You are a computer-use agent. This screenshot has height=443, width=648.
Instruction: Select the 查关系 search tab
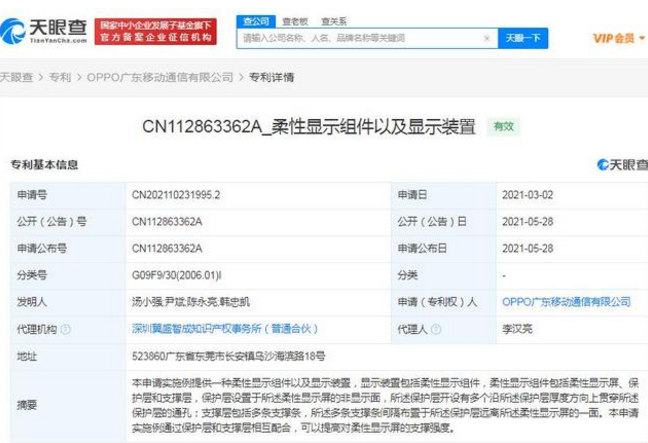coord(334,21)
